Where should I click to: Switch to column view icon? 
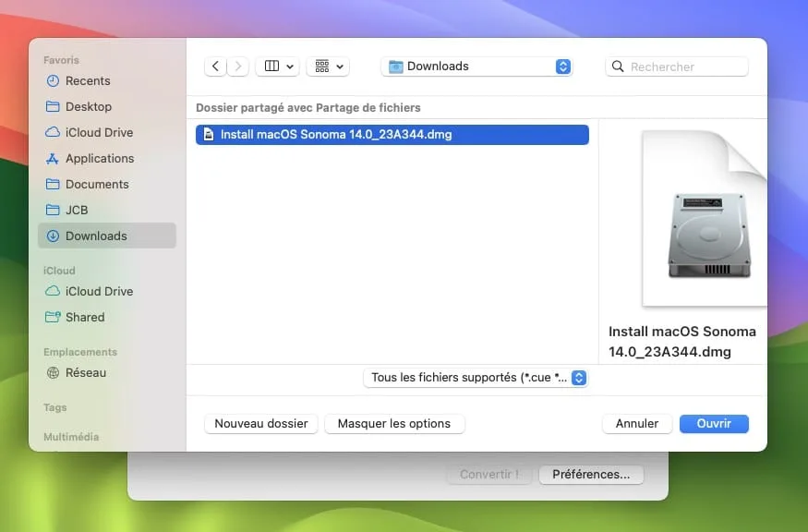[x=271, y=66]
